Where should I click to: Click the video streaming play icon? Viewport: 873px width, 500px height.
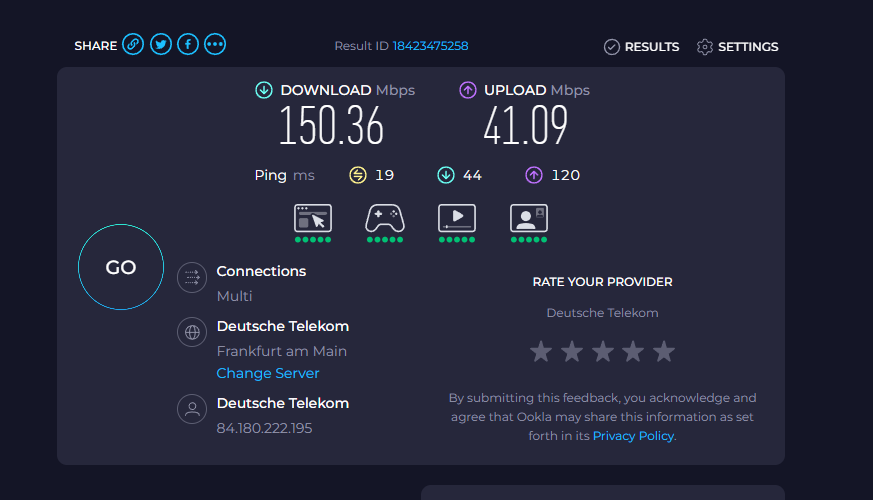(x=457, y=218)
